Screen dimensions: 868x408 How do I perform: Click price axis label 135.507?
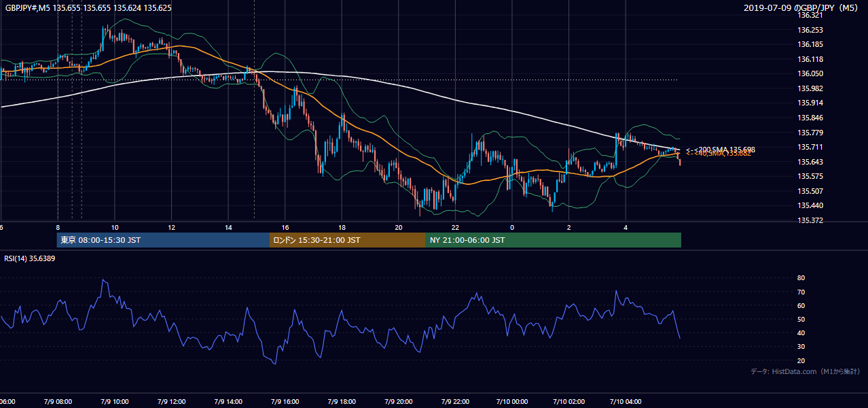pos(810,191)
